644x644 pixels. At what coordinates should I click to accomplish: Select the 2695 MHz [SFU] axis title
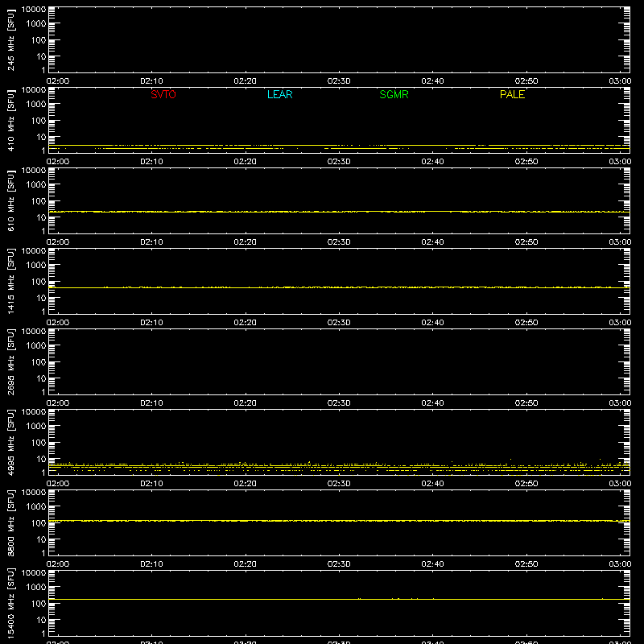click(10, 361)
